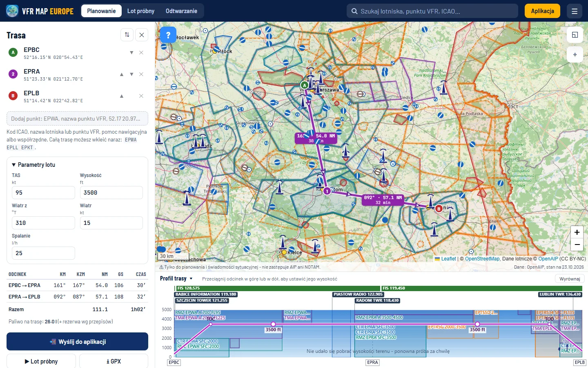Switch to the Planowanie tab
The image size is (588, 368).
click(101, 11)
